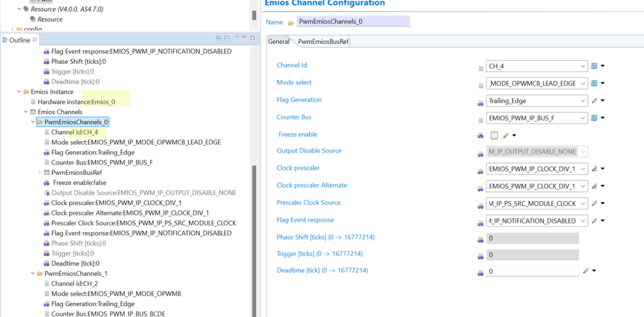The width and height of the screenshot is (644, 317).
Task: Select Prescaler Clock Source row in Outline
Action: (140, 223)
